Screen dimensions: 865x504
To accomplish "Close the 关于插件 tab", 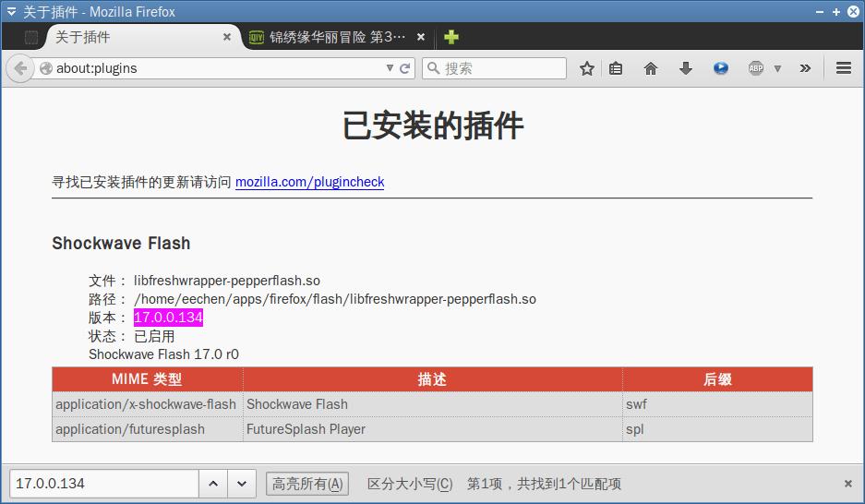I will pyautogui.click(x=227, y=37).
